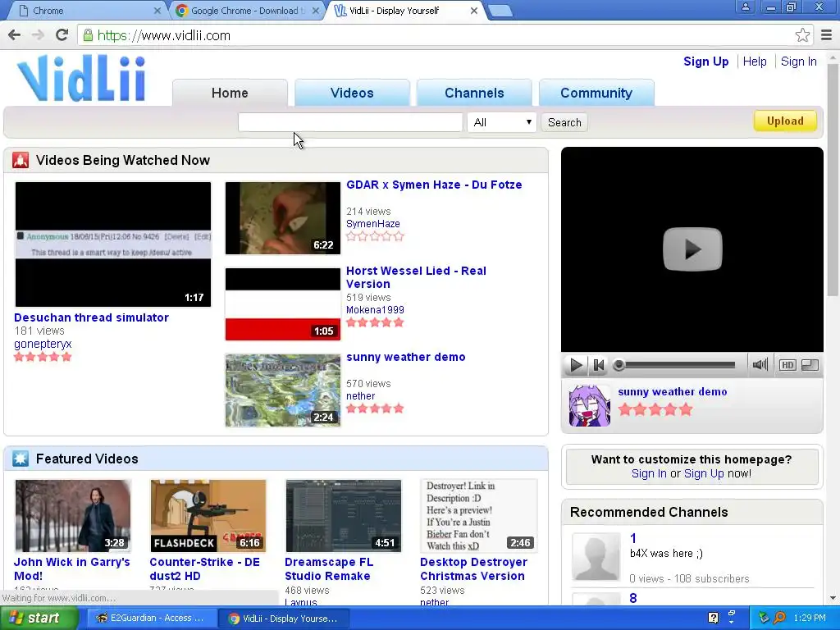
Task: Open the Desuchan thread simulator title link
Action: tap(91, 317)
